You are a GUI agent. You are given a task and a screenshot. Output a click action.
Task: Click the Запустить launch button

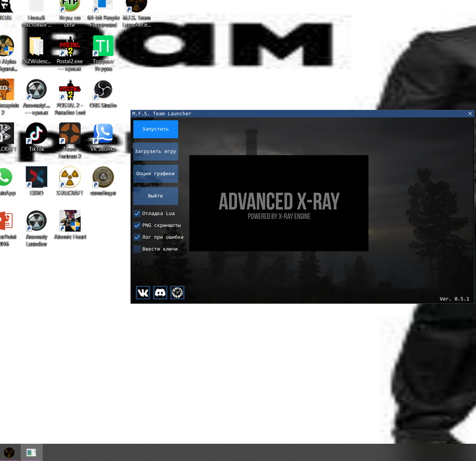pyautogui.click(x=155, y=129)
